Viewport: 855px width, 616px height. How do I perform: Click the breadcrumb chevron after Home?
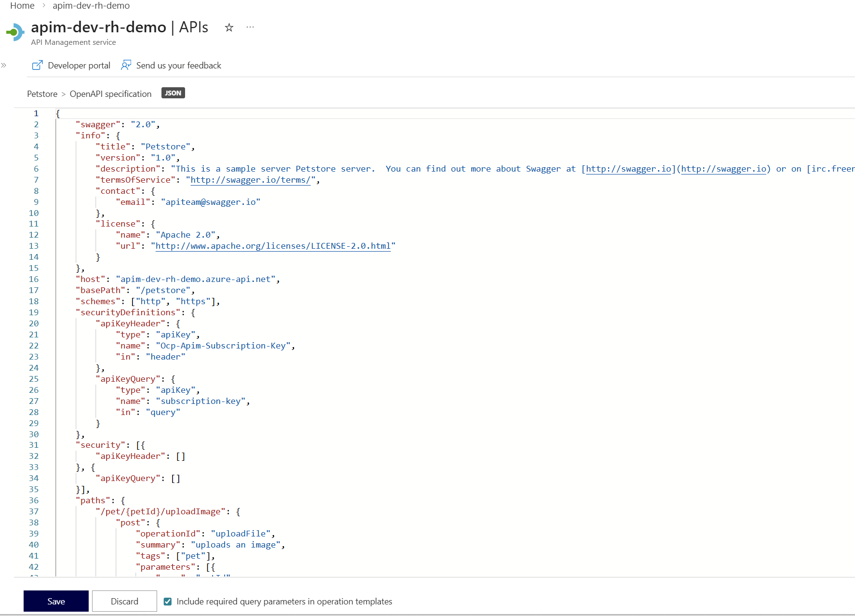click(43, 6)
